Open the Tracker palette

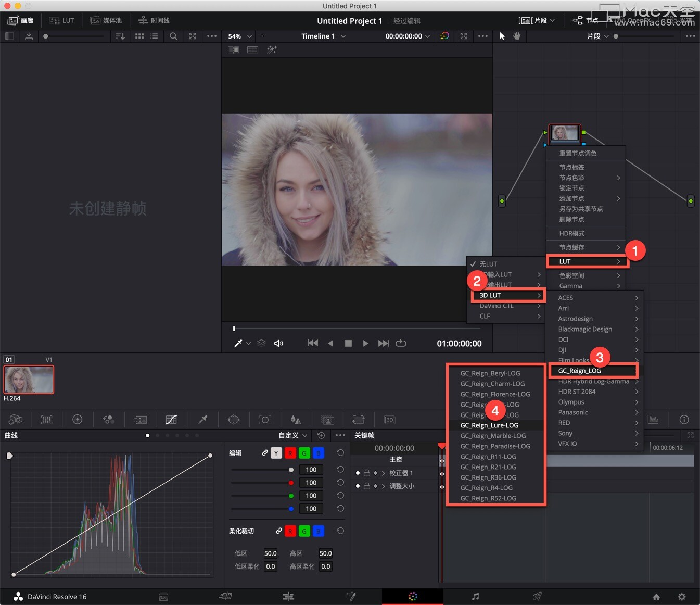click(x=265, y=420)
